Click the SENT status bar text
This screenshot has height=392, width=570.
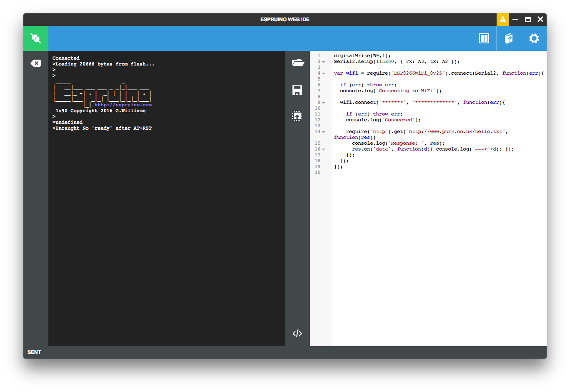[34, 352]
